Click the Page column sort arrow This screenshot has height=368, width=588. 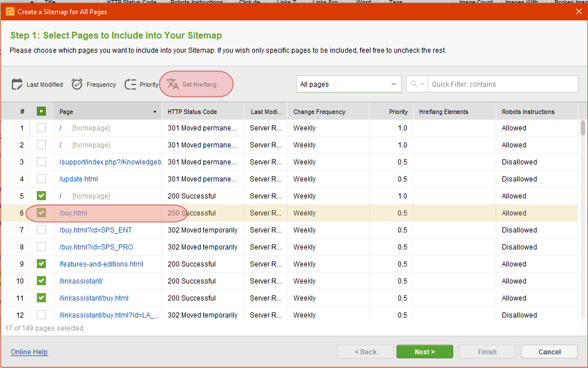coord(155,112)
